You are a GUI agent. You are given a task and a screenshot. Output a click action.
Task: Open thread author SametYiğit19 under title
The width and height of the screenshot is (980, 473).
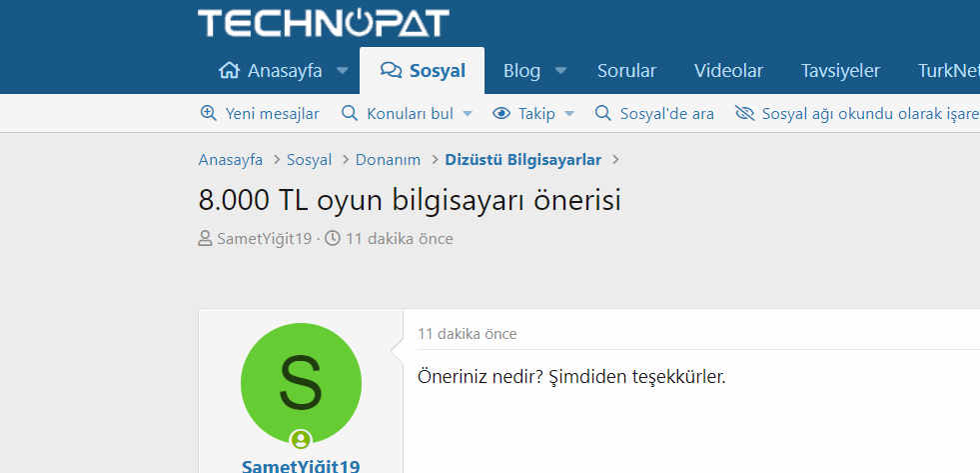pyautogui.click(x=264, y=238)
